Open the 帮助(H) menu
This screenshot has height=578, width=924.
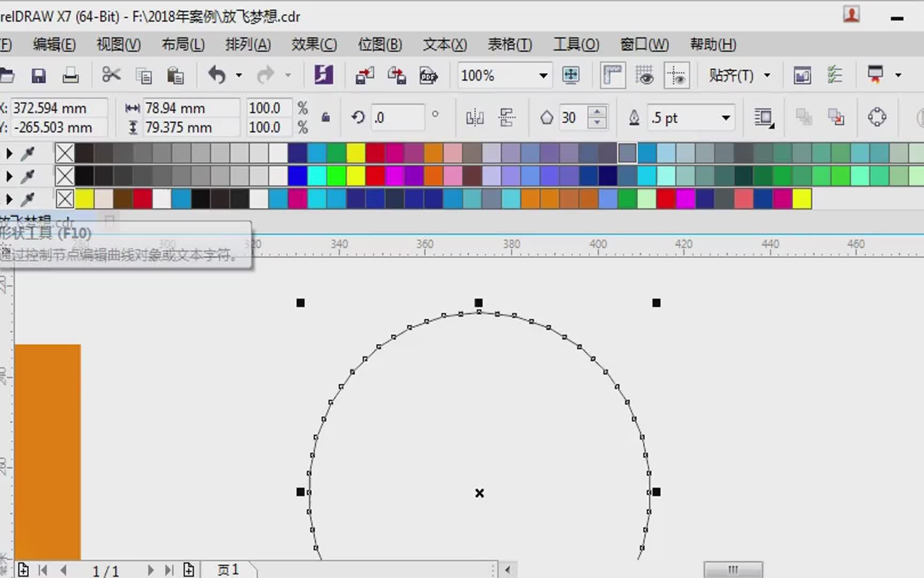(x=713, y=44)
